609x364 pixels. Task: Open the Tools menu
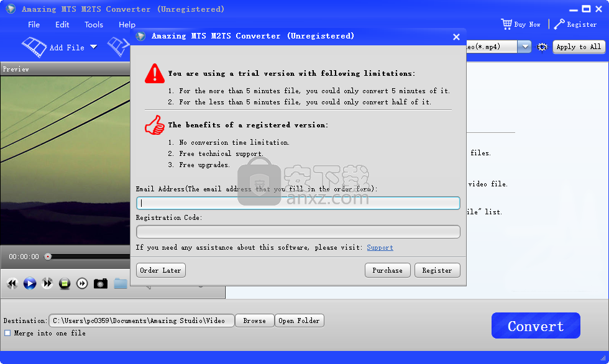tap(93, 25)
